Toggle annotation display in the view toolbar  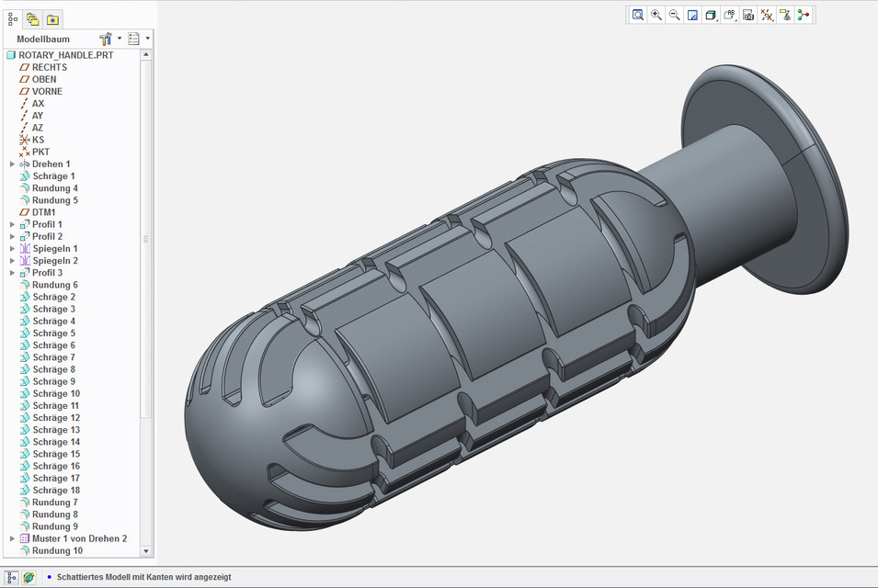click(785, 15)
